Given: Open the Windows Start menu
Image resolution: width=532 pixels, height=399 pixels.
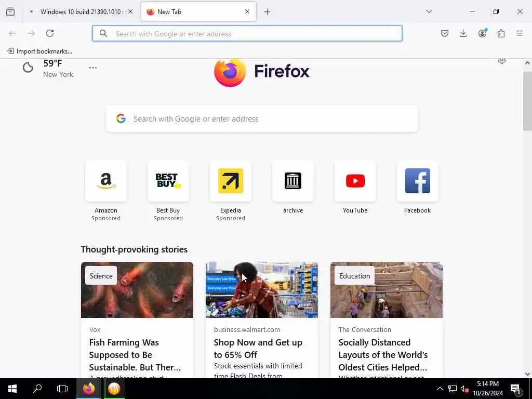Looking at the screenshot, I should click(x=12, y=389).
